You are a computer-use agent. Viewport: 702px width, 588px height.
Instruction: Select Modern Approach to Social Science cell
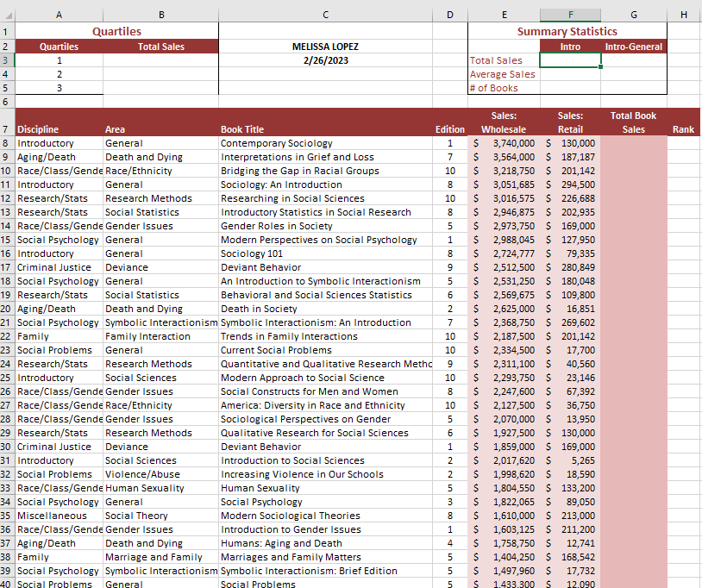pos(325,378)
